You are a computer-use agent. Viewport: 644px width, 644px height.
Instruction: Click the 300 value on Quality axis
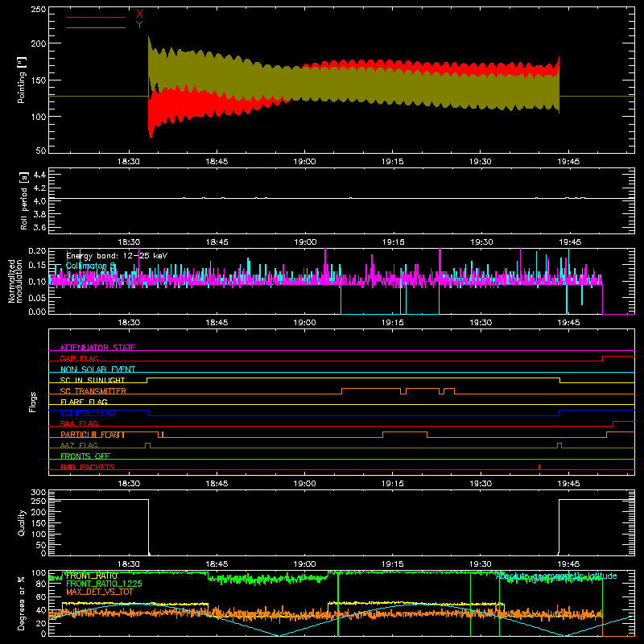(x=39, y=492)
